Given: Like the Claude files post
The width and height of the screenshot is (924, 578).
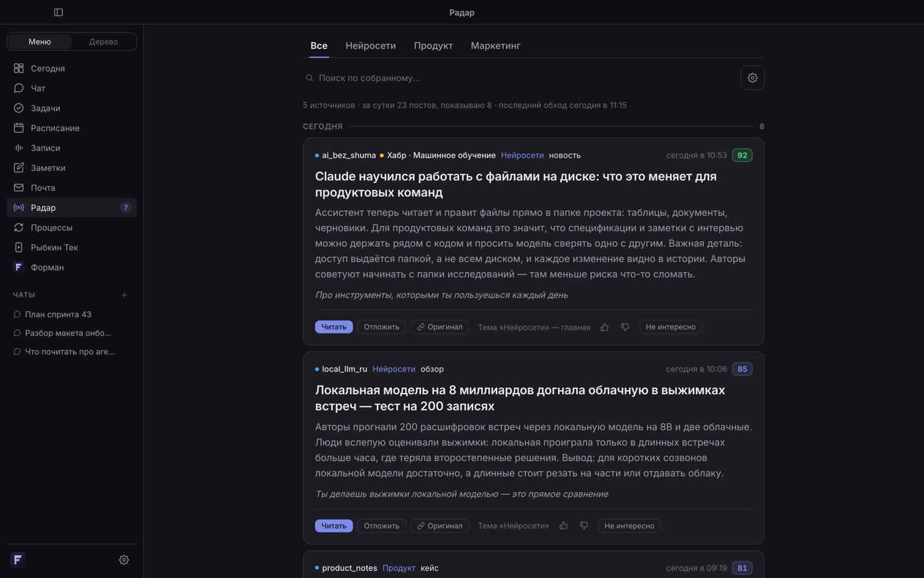Looking at the screenshot, I should tap(605, 327).
